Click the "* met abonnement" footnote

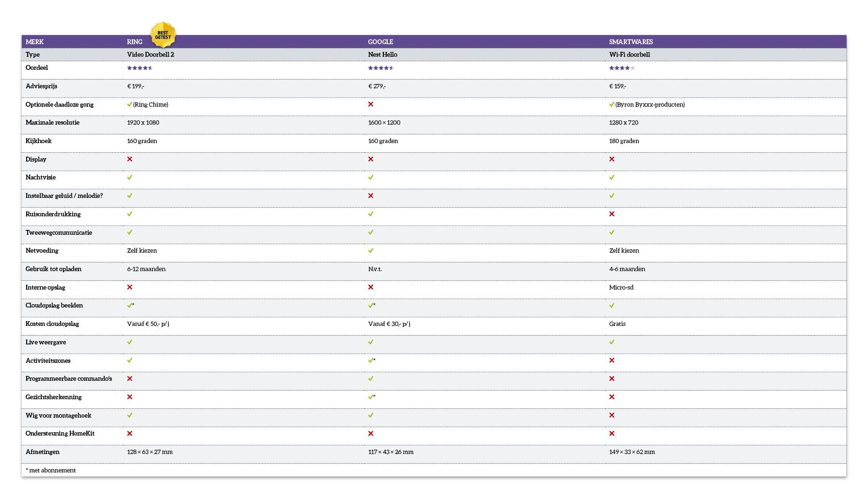pos(51,470)
